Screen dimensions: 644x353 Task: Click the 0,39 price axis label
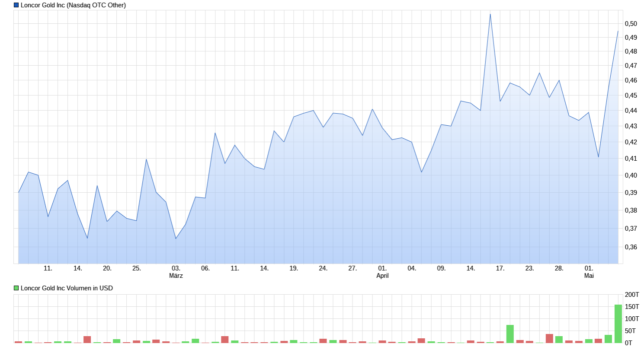631,193
